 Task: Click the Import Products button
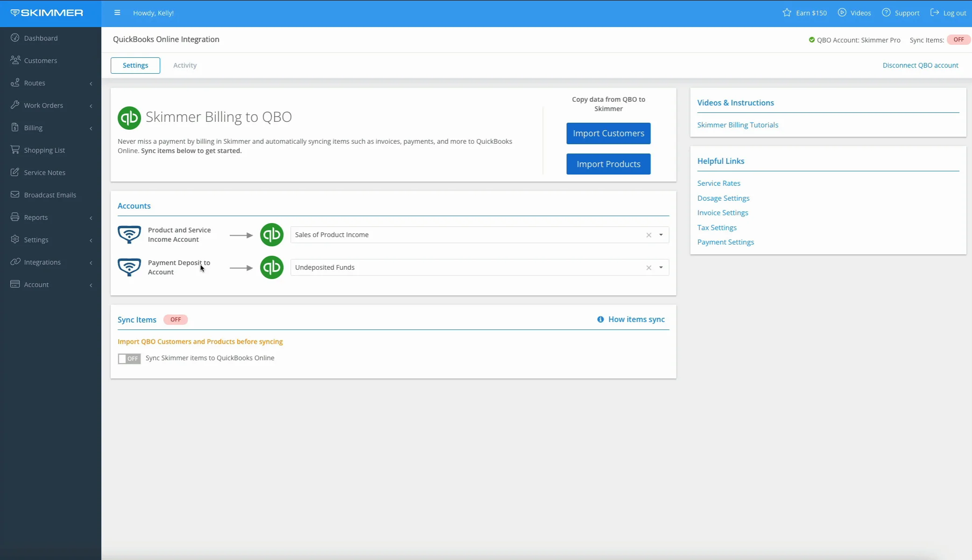coord(608,164)
